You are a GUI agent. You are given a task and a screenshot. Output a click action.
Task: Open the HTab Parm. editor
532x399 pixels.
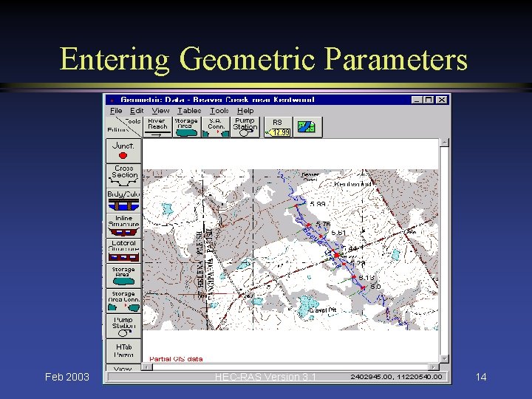[x=123, y=351]
